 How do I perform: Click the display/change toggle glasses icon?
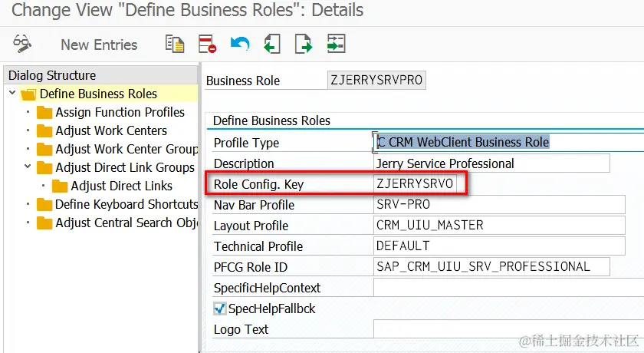coord(22,45)
